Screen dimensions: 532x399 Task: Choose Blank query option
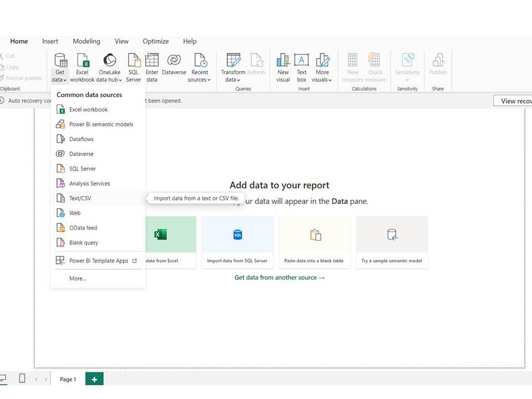98,243
